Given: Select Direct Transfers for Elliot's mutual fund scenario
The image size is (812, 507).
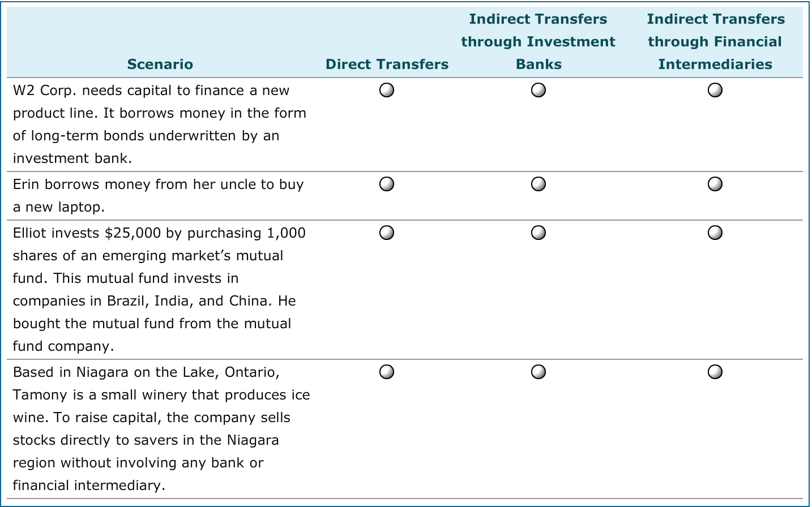Looking at the screenshot, I should [386, 232].
